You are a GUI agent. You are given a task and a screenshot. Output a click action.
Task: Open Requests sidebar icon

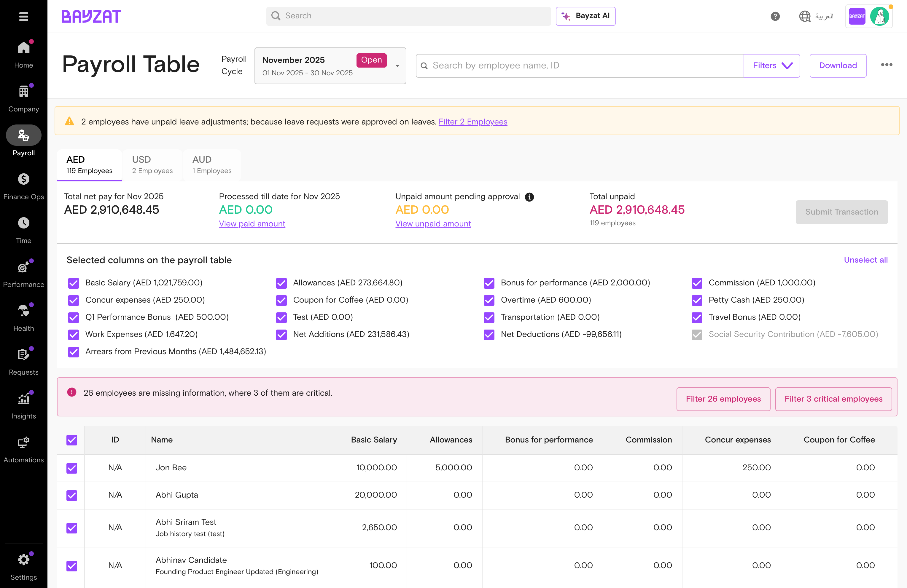[24, 354]
